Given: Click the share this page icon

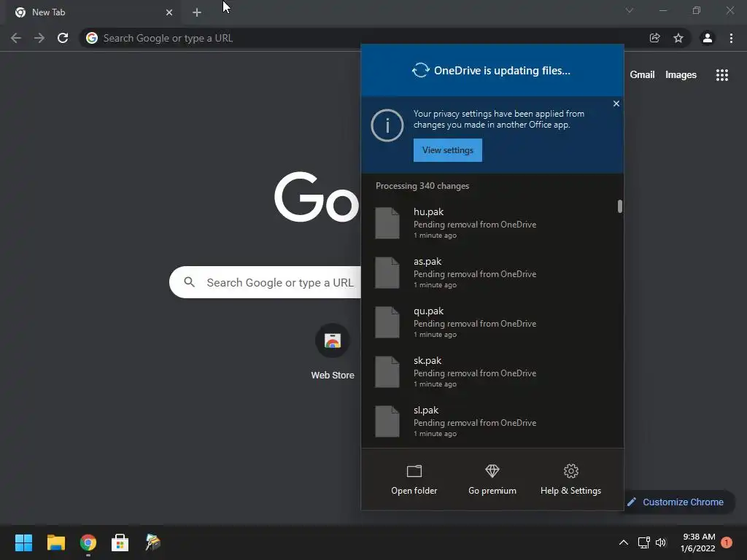Looking at the screenshot, I should [x=654, y=38].
